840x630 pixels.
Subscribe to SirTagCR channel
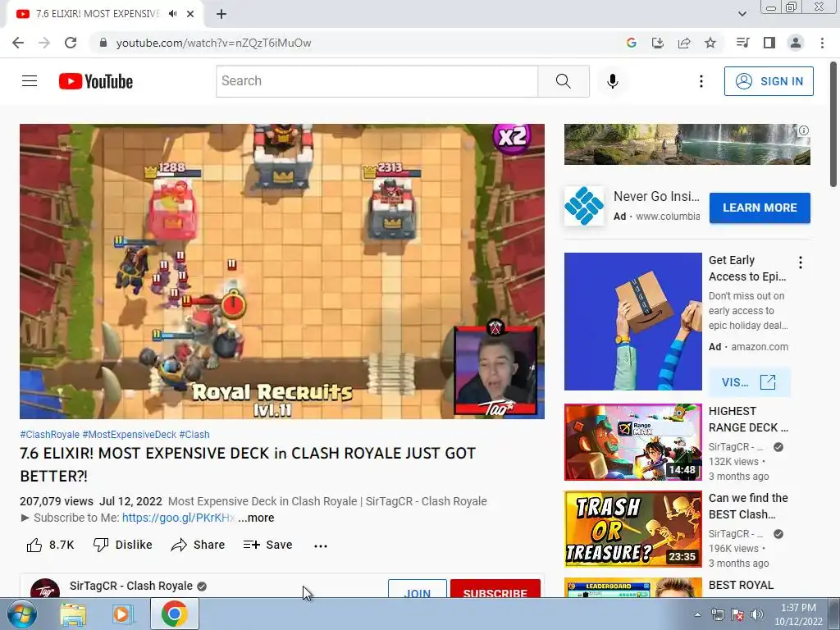coord(495,589)
